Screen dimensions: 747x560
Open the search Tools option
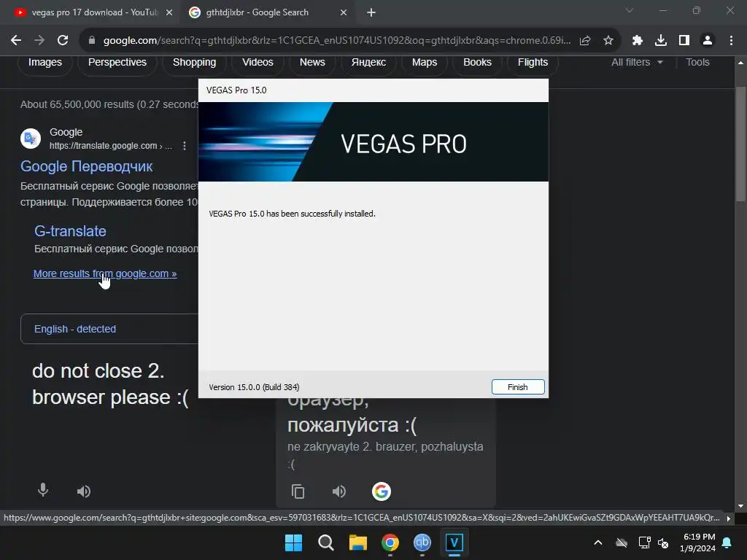(x=697, y=63)
